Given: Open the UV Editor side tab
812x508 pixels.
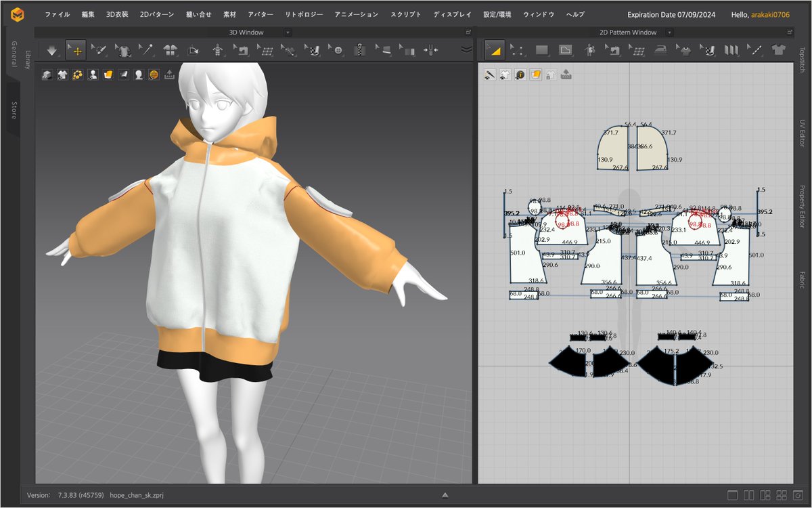Looking at the screenshot, I should [x=802, y=133].
